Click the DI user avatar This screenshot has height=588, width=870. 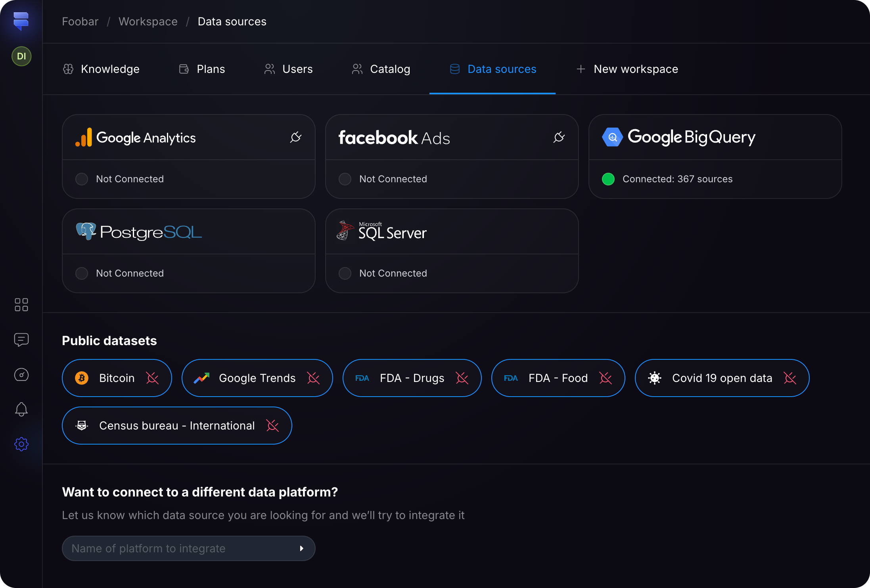tap(21, 56)
